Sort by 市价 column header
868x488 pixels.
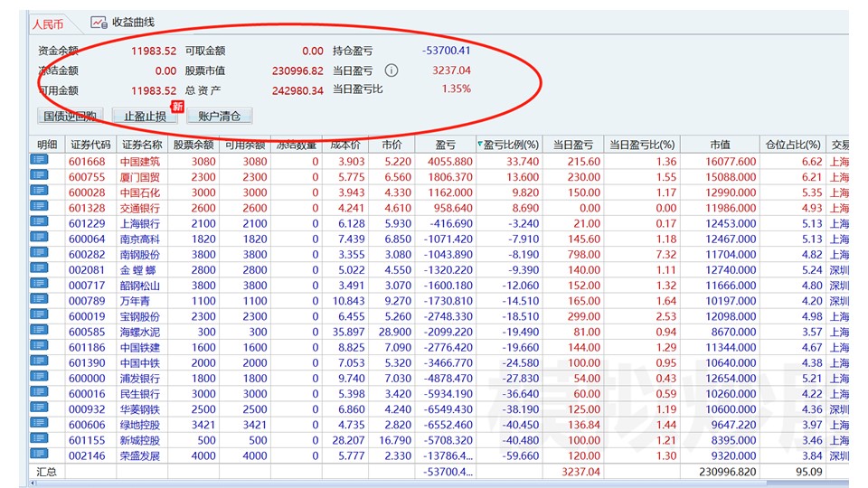[x=392, y=145]
